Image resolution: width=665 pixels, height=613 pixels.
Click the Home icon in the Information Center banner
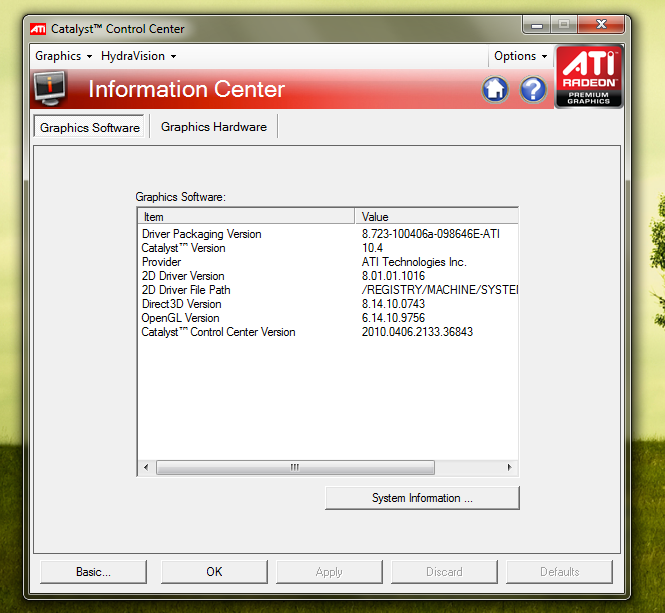[x=495, y=90]
